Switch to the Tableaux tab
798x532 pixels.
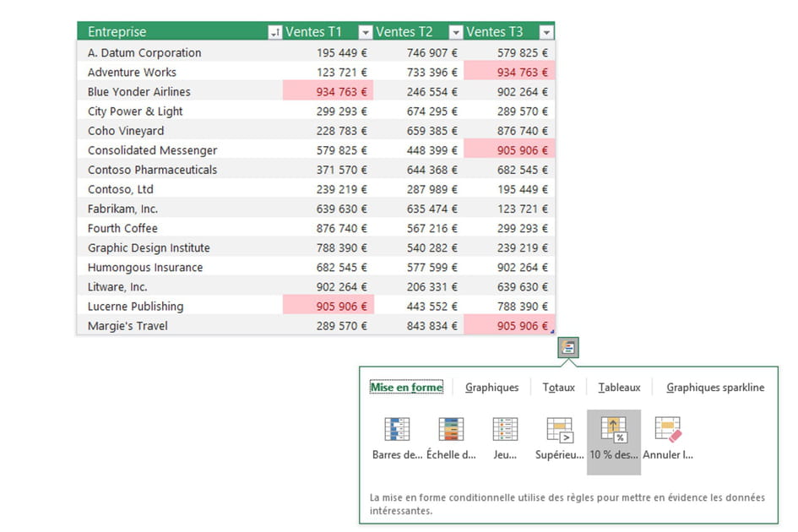click(619, 387)
